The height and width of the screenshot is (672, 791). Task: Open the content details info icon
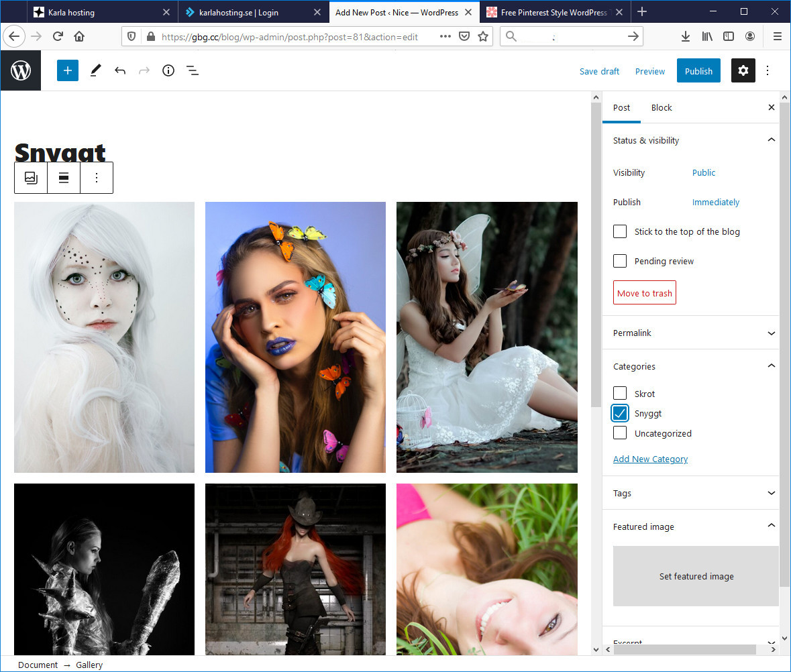click(x=168, y=70)
